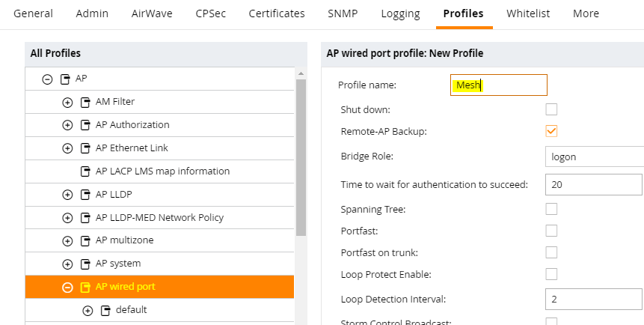Expand the AP system node
This screenshot has height=325, width=644.
coord(67,264)
